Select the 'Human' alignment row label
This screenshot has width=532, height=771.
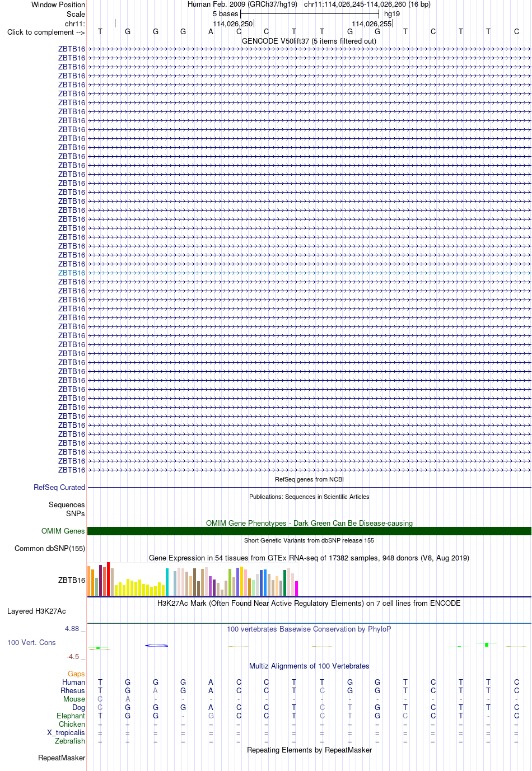[73, 682]
